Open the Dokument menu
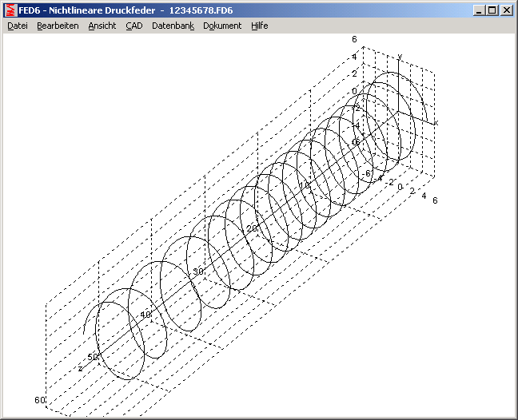This screenshot has width=518, height=420. [222, 26]
